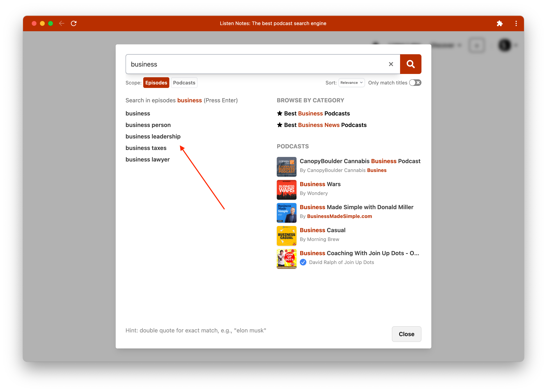
Task: Open the three-dot browser menu
Action: [x=516, y=23]
